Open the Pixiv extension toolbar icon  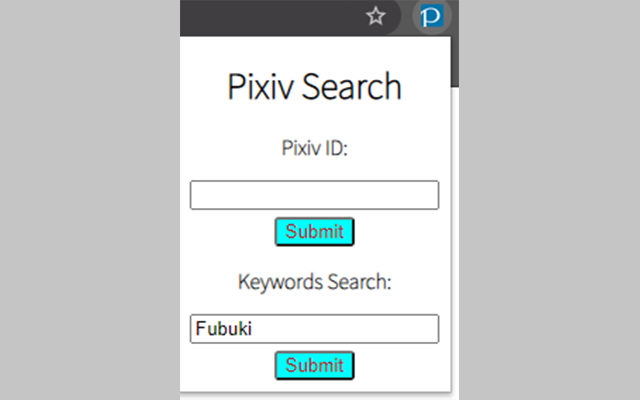tap(432, 17)
